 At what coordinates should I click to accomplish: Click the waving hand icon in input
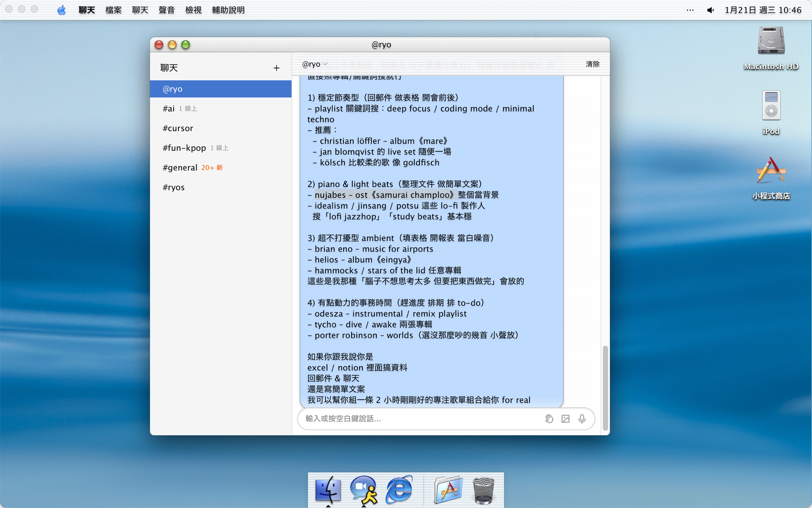pyautogui.click(x=549, y=419)
